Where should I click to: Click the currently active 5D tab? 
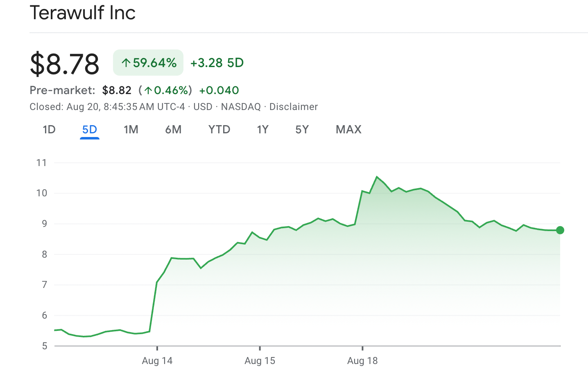point(89,129)
